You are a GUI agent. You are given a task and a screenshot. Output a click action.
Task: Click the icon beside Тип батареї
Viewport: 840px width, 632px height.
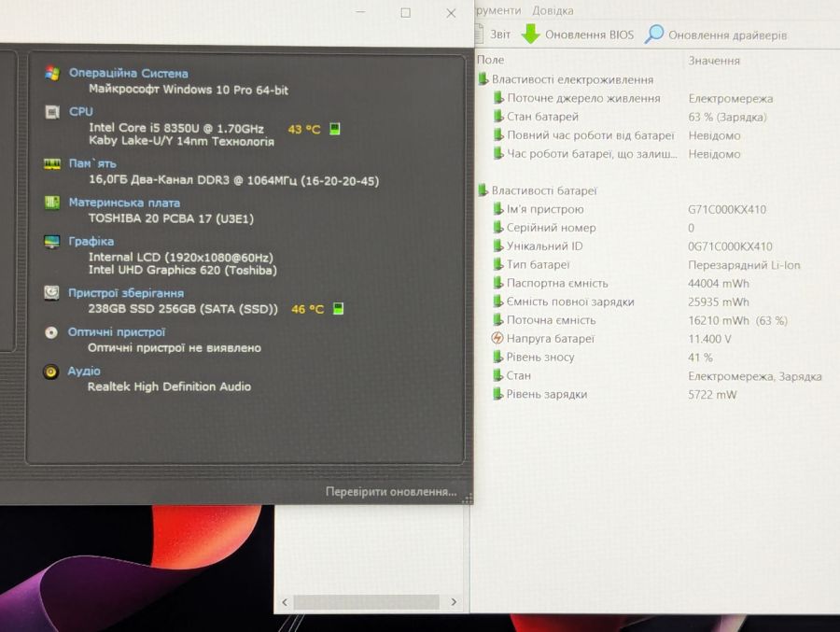coord(497,264)
